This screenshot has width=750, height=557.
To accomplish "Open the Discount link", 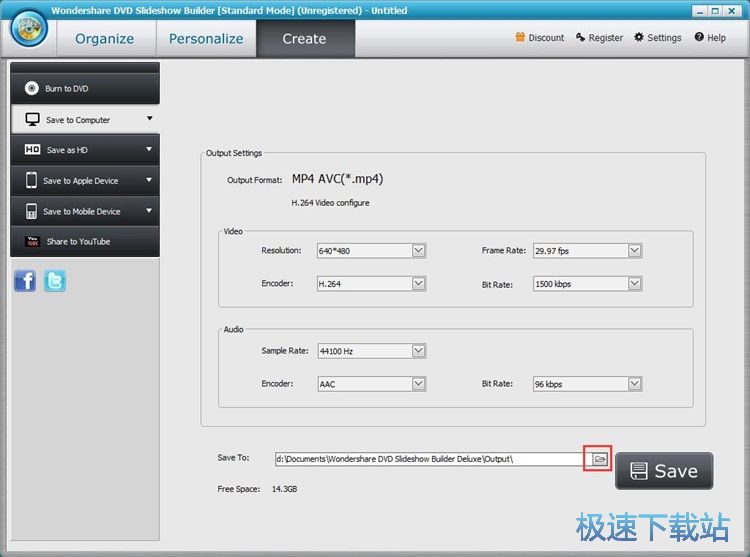I will coord(540,37).
